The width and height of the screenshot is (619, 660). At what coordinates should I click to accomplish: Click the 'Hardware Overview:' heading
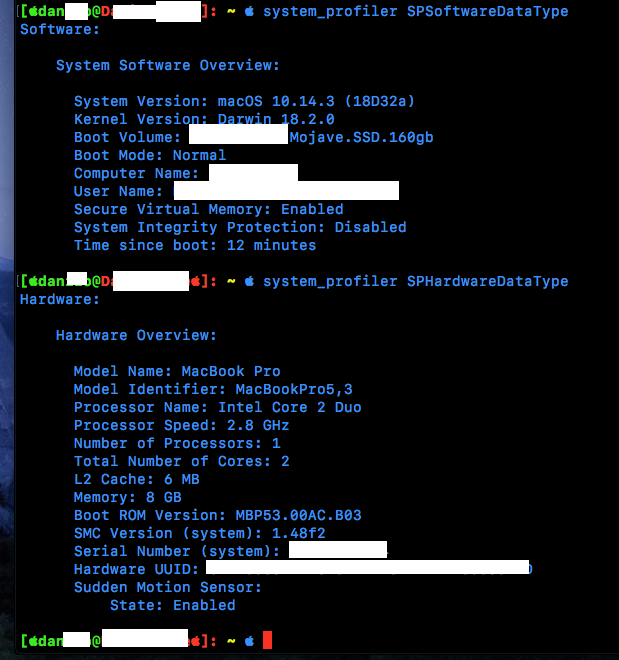[136, 335]
